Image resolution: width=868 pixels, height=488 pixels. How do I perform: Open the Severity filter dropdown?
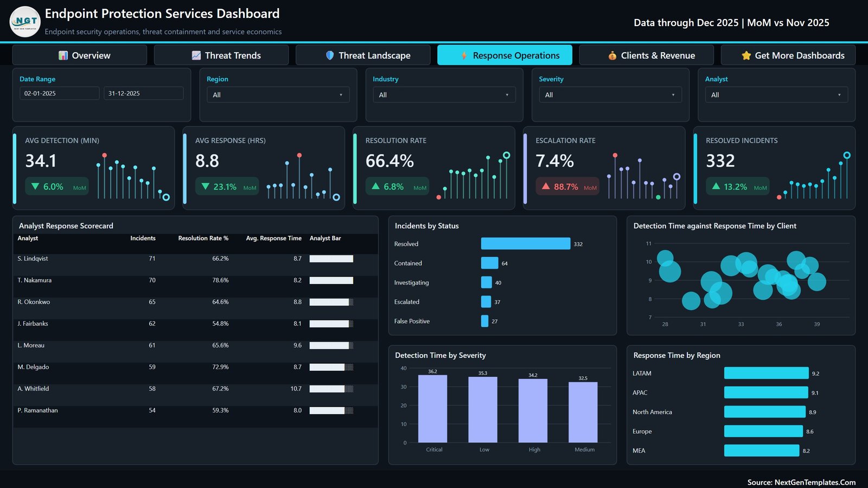pyautogui.click(x=610, y=95)
